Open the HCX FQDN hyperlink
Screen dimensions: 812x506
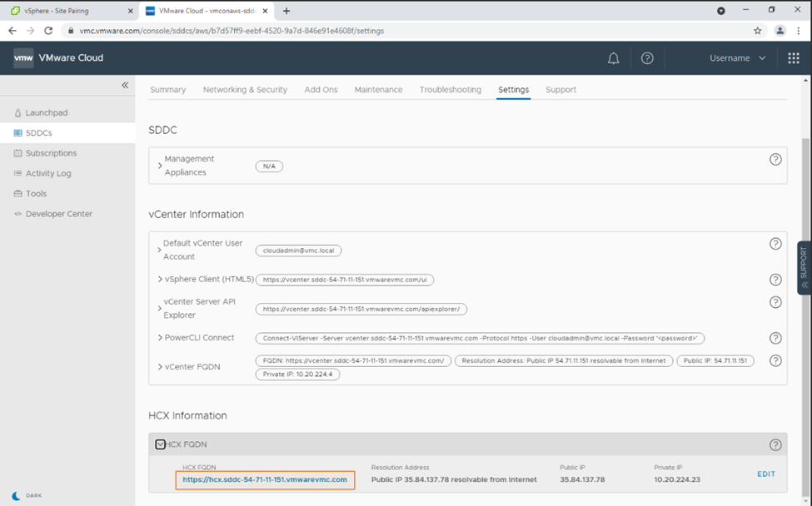click(x=265, y=479)
